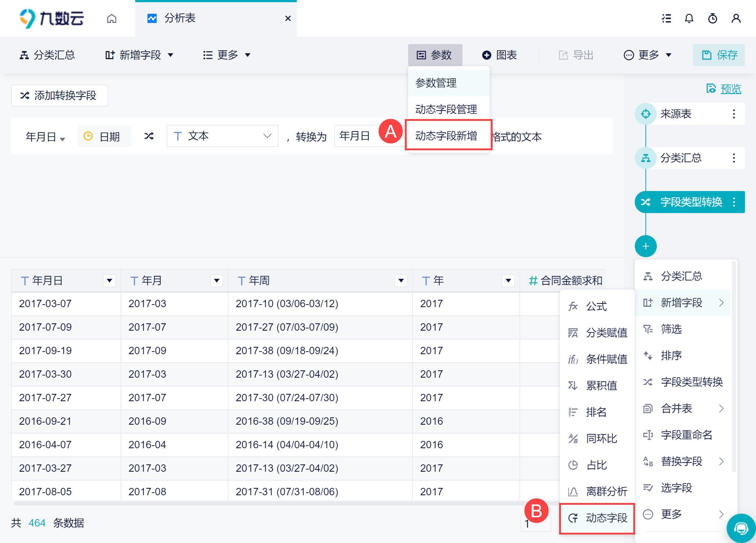
Task: Open the task list icon
Action: (666, 18)
